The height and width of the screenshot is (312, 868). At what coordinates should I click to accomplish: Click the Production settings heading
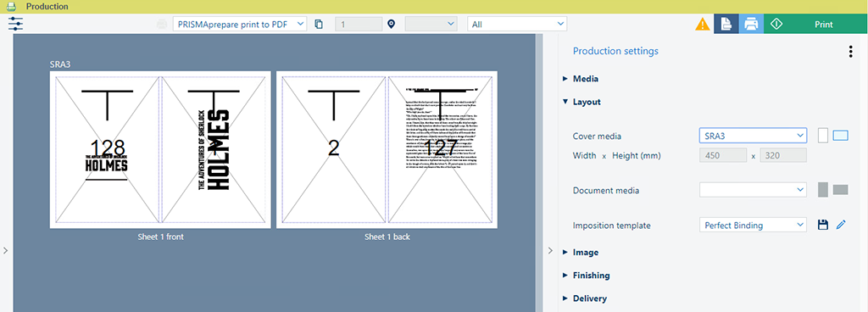click(615, 51)
